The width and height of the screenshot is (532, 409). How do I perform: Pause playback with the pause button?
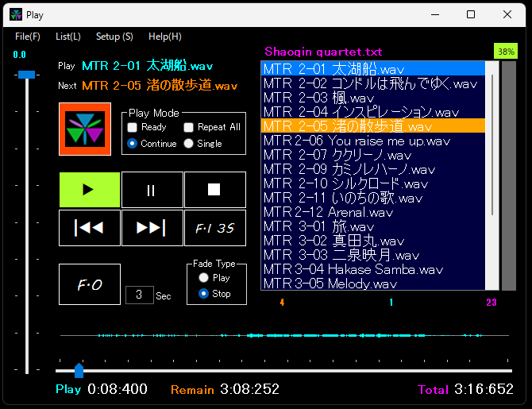click(152, 190)
